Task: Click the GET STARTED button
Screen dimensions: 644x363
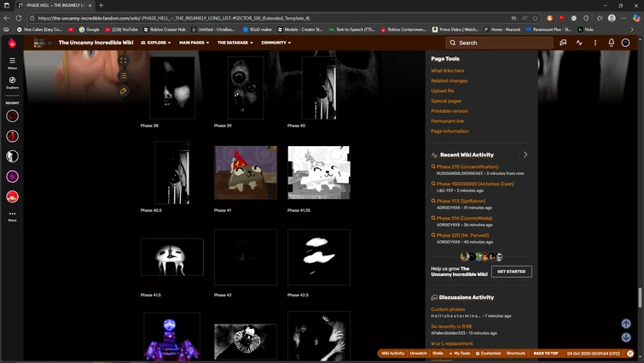Action: 511,272
